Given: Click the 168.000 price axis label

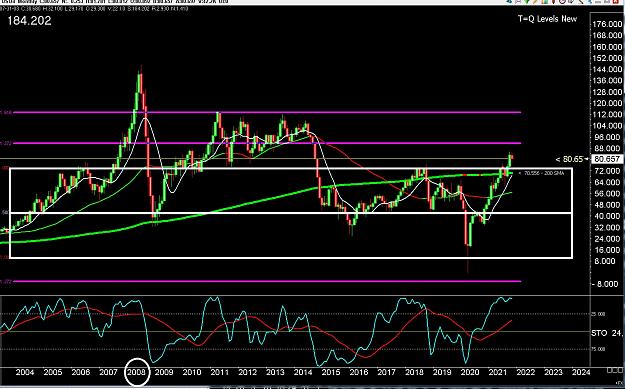Looking at the screenshot, I should pos(607,35).
